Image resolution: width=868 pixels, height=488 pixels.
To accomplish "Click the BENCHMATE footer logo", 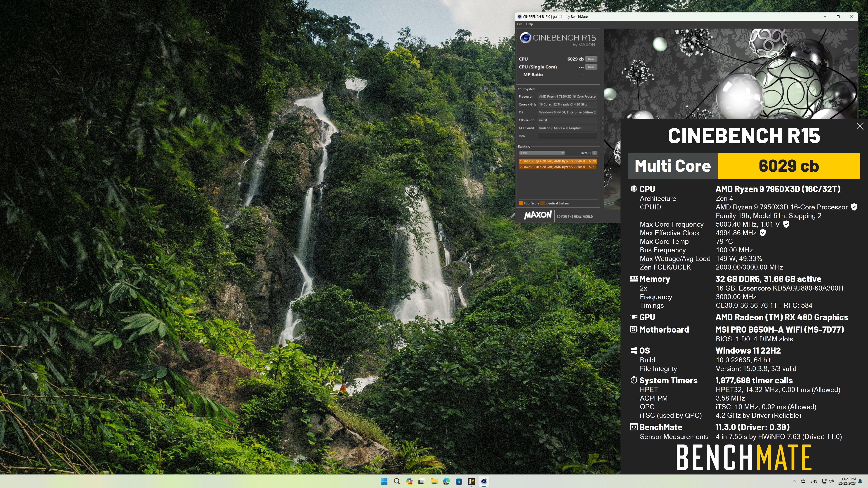I will (x=744, y=457).
